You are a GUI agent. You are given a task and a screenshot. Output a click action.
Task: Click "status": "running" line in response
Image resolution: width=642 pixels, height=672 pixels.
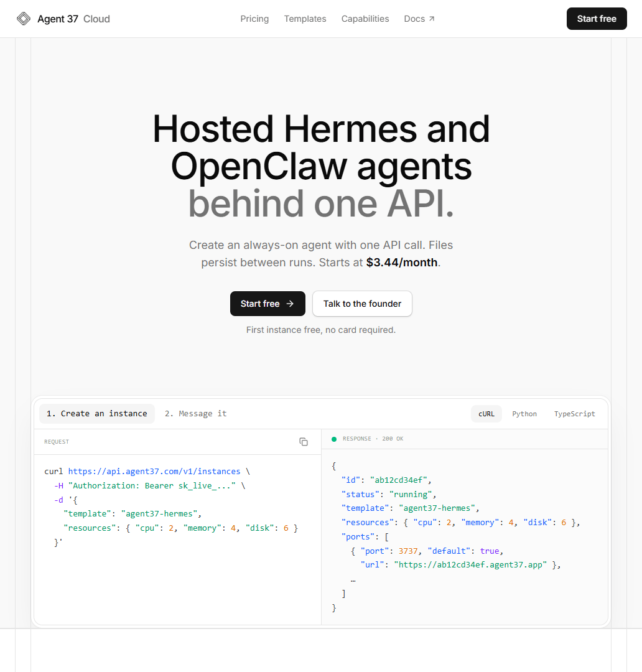click(389, 494)
